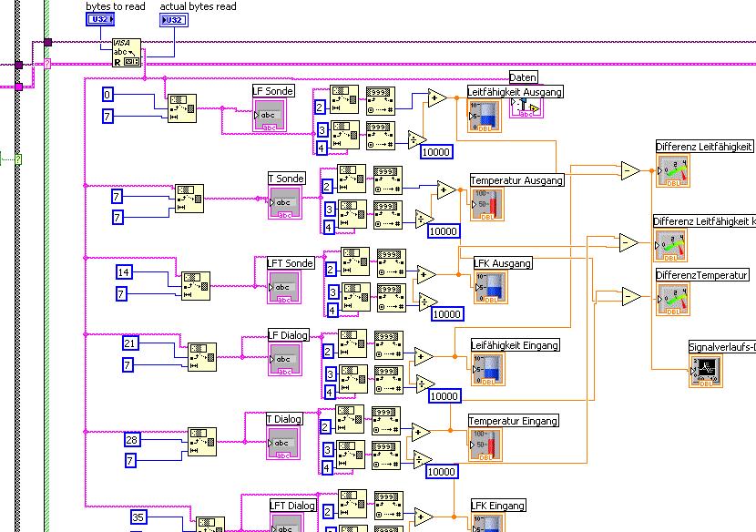Click the numeric constant 28

point(132,439)
